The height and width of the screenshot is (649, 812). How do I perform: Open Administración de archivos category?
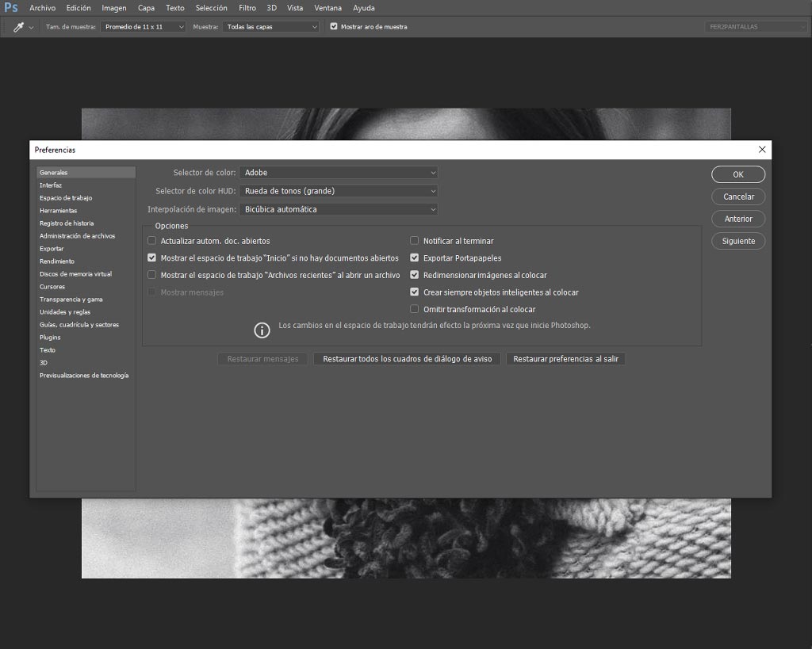click(x=77, y=236)
